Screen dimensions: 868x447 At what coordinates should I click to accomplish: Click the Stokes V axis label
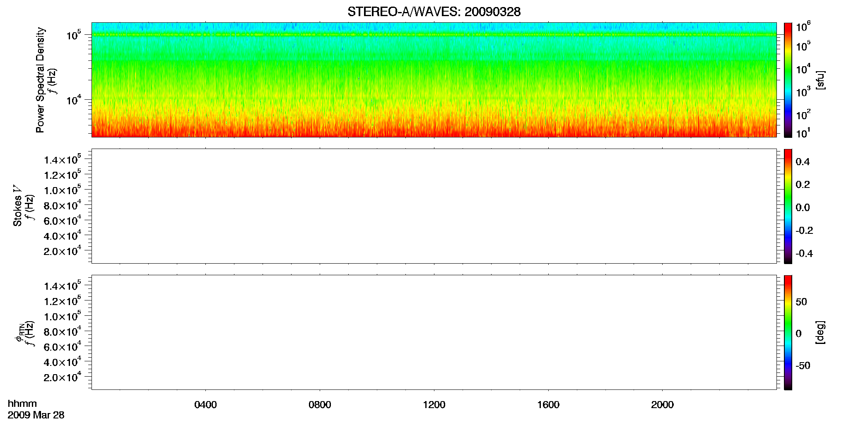[x=18, y=206]
